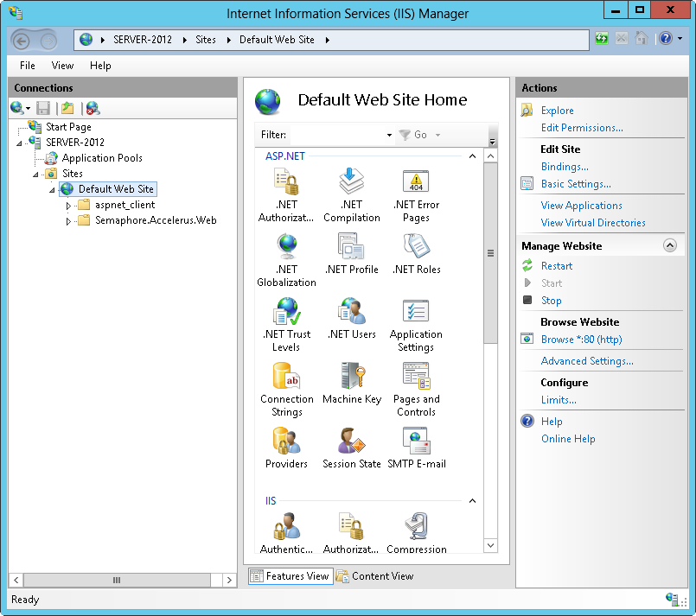Screen dimensions: 696x616
Task: Collapse the Sites tree node
Action: coord(35,175)
